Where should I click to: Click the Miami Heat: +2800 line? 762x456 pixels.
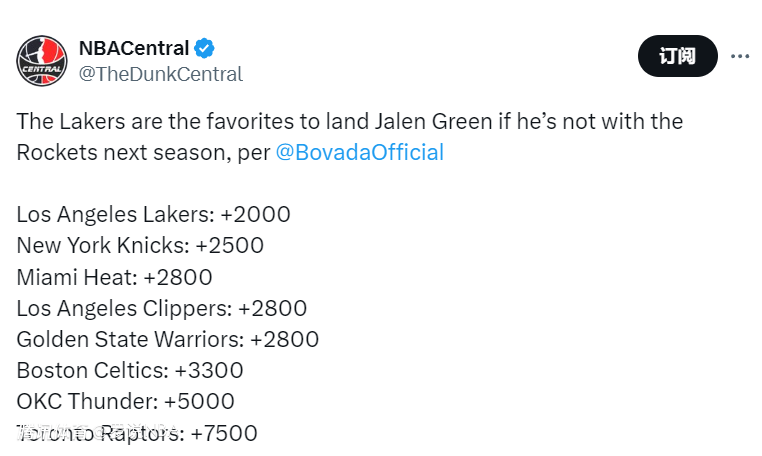(114, 277)
